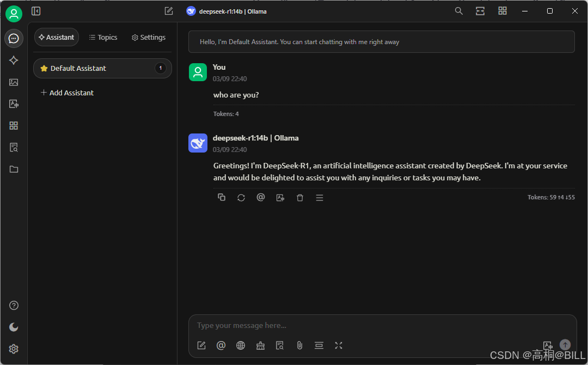Clear the context using the input toolbar divider icon
The height and width of the screenshot is (365, 588).
click(x=319, y=345)
